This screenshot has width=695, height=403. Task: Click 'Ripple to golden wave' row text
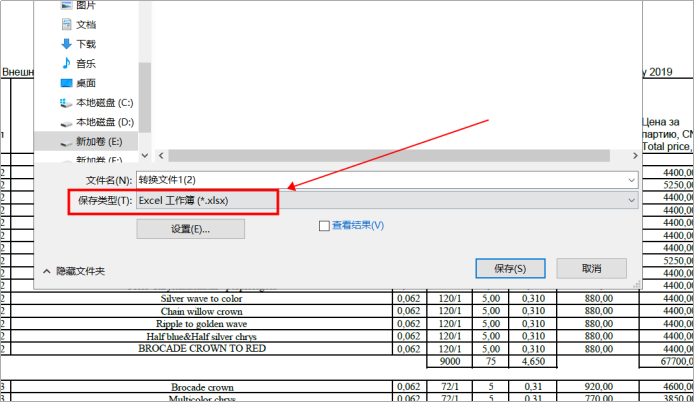click(x=201, y=324)
